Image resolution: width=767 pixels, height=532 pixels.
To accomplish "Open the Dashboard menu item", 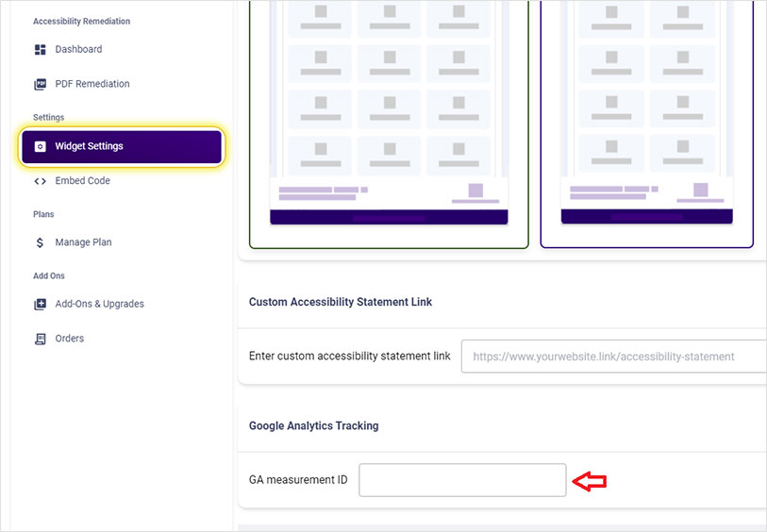I will point(78,49).
